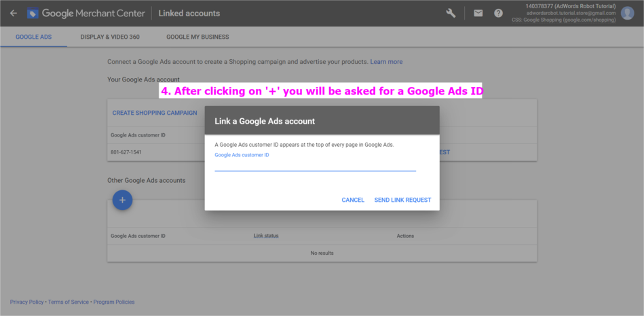Click customer ID 801-627-1541
This screenshot has width=644, height=316.
click(126, 152)
